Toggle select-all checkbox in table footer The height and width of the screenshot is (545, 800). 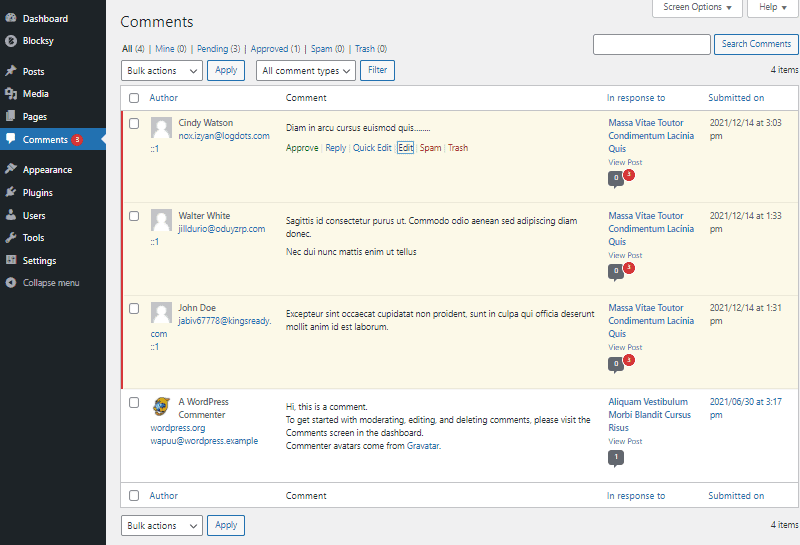[134, 495]
